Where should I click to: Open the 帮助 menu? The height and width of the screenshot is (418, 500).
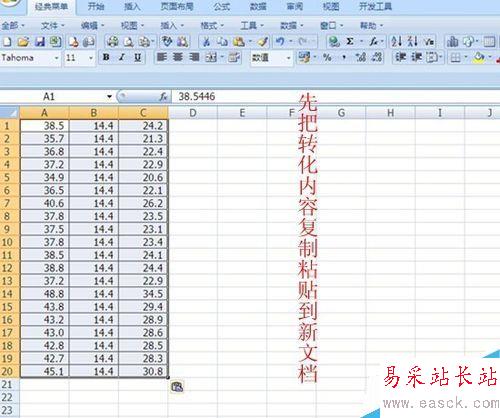click(371, 26)
